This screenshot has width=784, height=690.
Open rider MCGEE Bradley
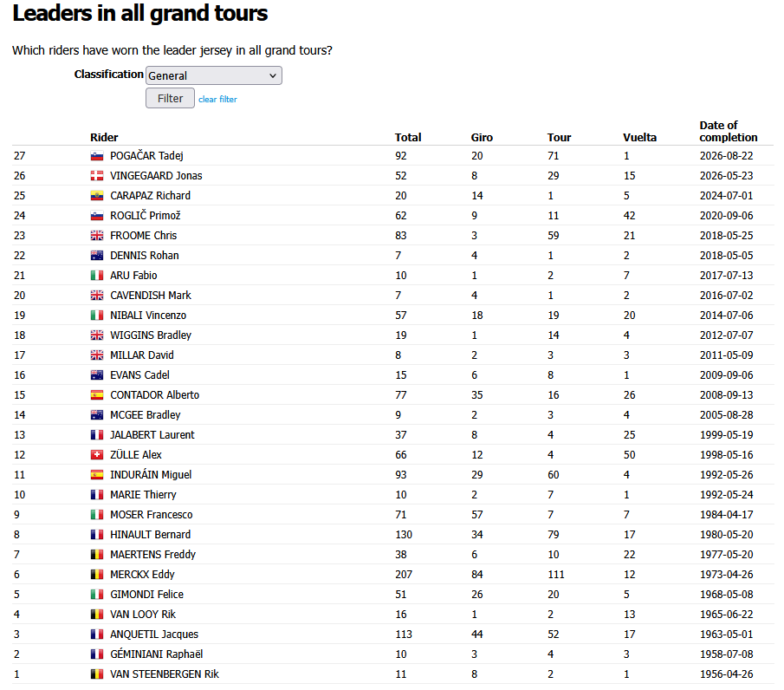tap(145, 415)
